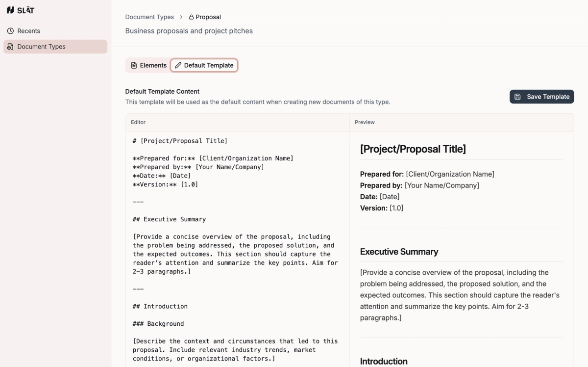Click inside the markdown editor area
Viewport: 588px width, 367px height.
point(235,245)
